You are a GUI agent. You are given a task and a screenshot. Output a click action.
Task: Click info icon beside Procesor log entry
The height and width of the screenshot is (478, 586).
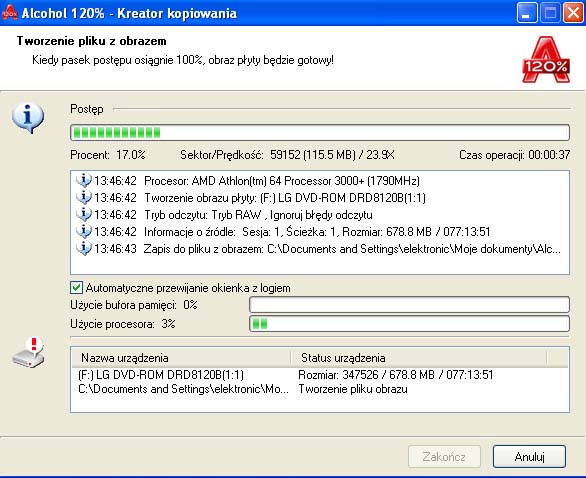coord(83,181)
